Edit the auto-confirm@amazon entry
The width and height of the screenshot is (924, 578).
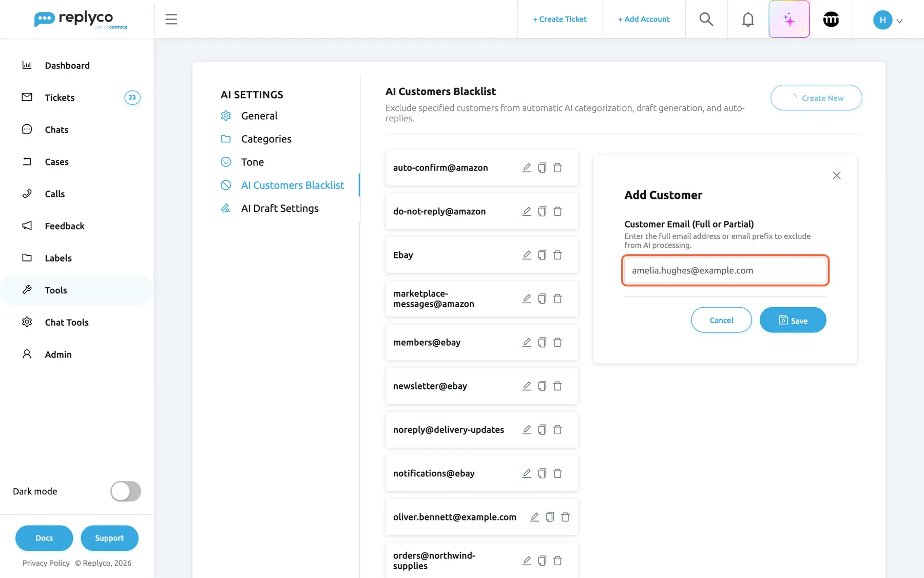tap(527, 167)
